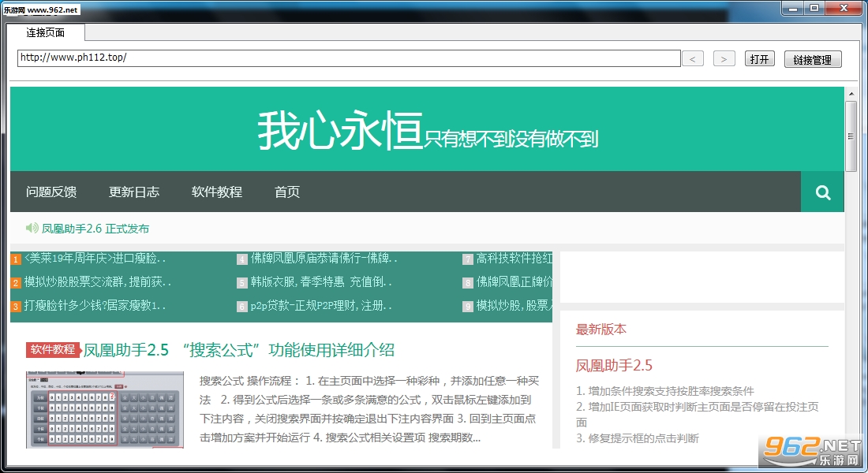This screenshot has height=473, width=868.
Task: Click the vertical scrollbar thumb
Action: [851, 136]
